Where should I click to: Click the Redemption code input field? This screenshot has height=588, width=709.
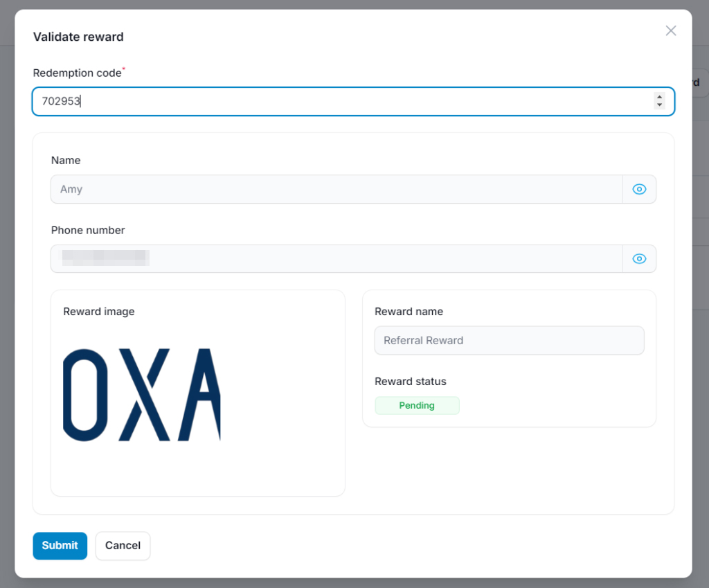point(353,101)
